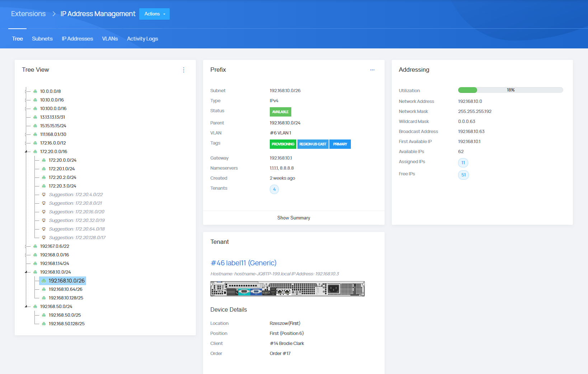The image size is (588, 374).
Task: Open the Prefix panel ellipsis menu
Action: click(372, 70)
